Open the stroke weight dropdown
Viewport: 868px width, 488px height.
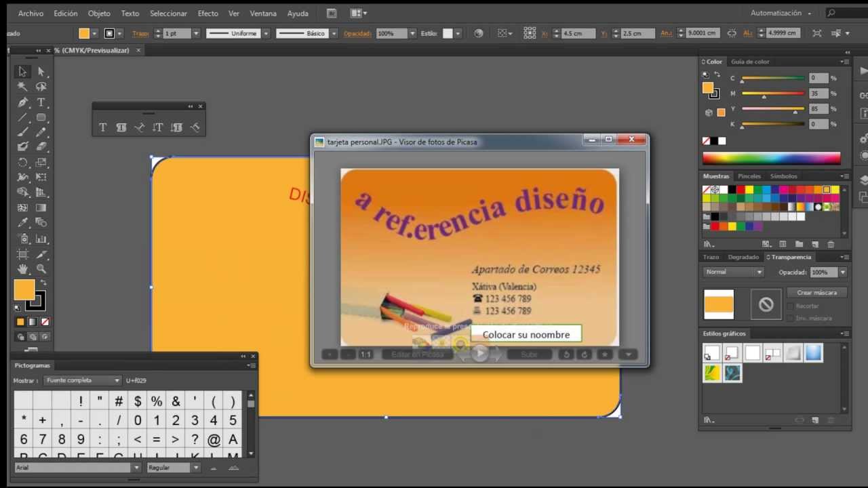tap(196, 33)
